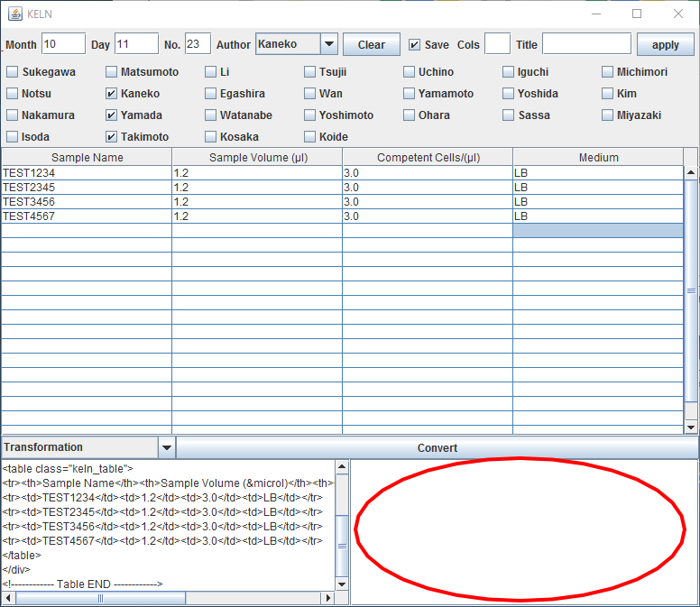700x607 pixels.
Task: Click the table vertical scrollbar thumb
Action: (x=691, y=291)
